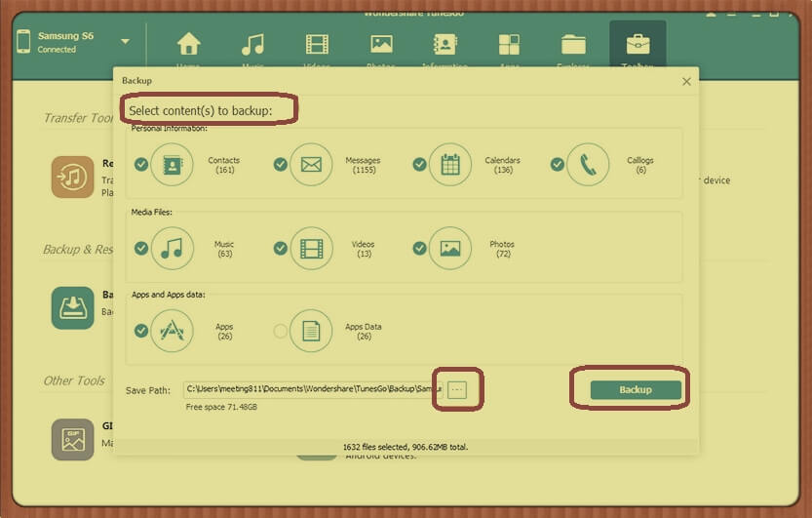Click the Calllogs (6) label
Viewport: 812px width, 518px height.
pos(640,165)
